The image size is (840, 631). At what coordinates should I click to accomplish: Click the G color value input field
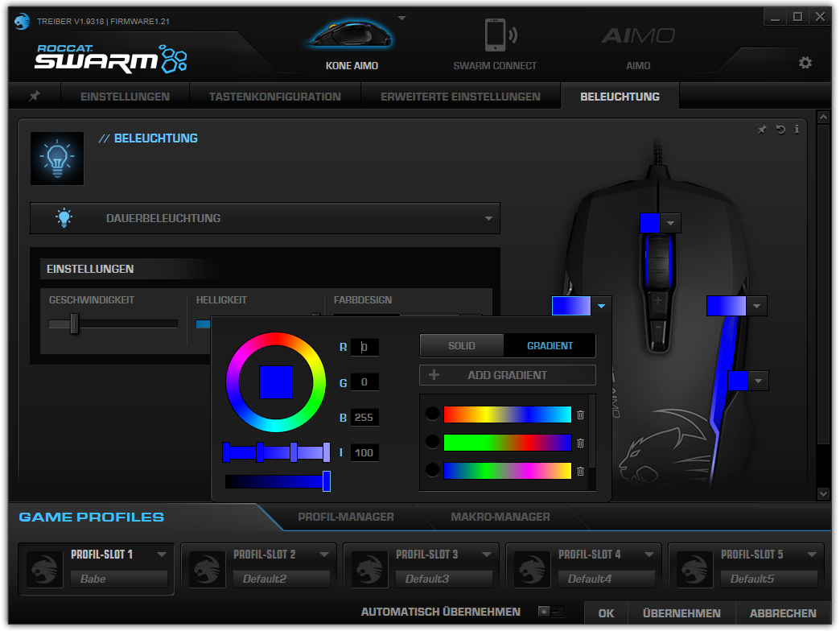364,382
